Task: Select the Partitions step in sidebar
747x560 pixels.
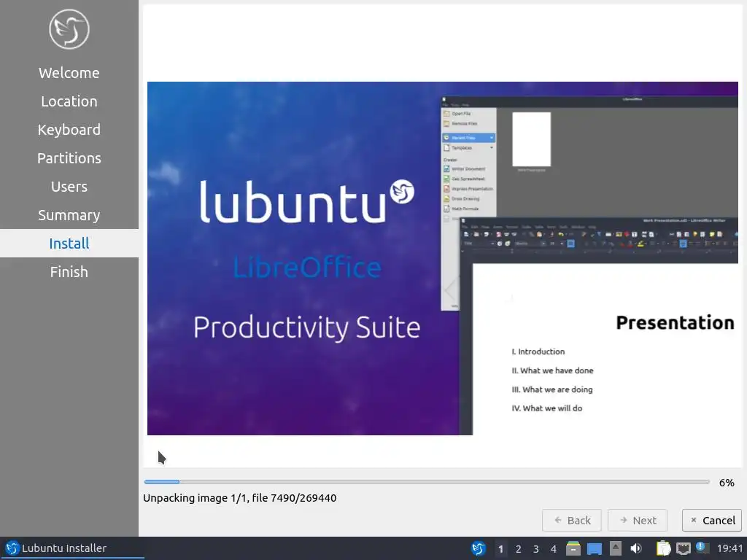Action: click(x=69, y=158)
